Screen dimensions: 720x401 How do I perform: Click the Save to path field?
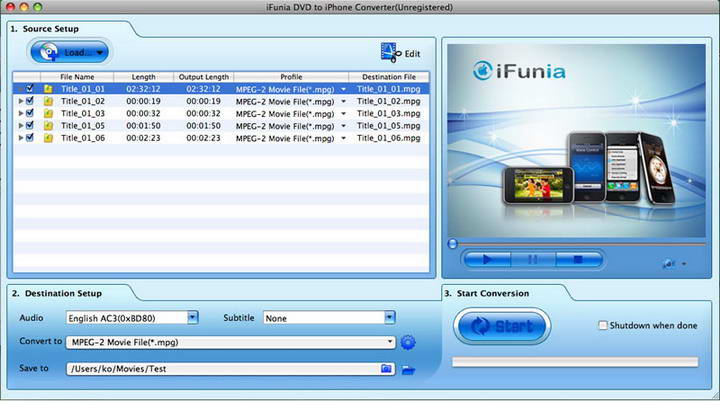(x=231, y=369)
